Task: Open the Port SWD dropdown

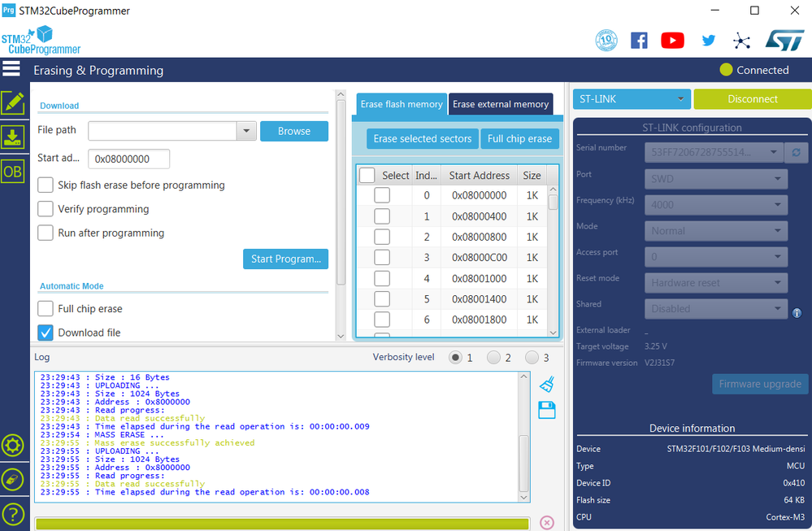Action: [x=716, y=179]
